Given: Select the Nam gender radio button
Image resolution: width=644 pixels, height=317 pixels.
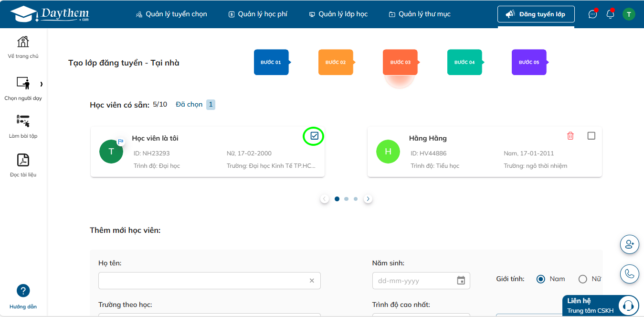Looking at the screenshot, I should pos(540,279).
